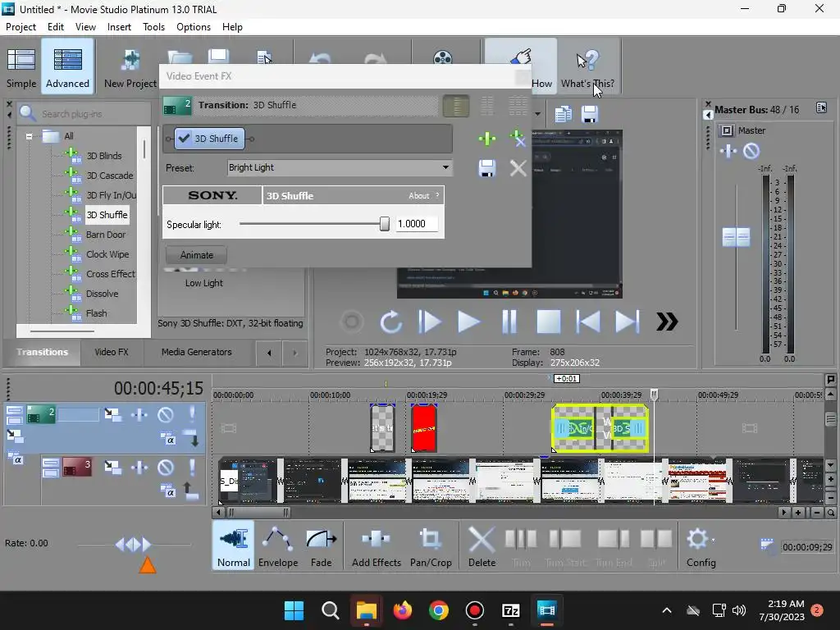Screen dimensions: 840x630
Task: Open the Insert menu
Action: point(119,27)
